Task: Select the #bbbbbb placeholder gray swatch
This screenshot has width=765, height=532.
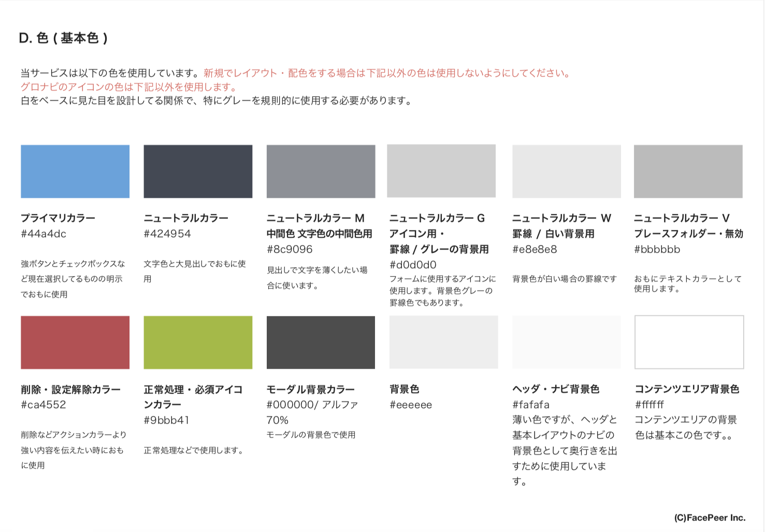Action: tap(688, 171)
